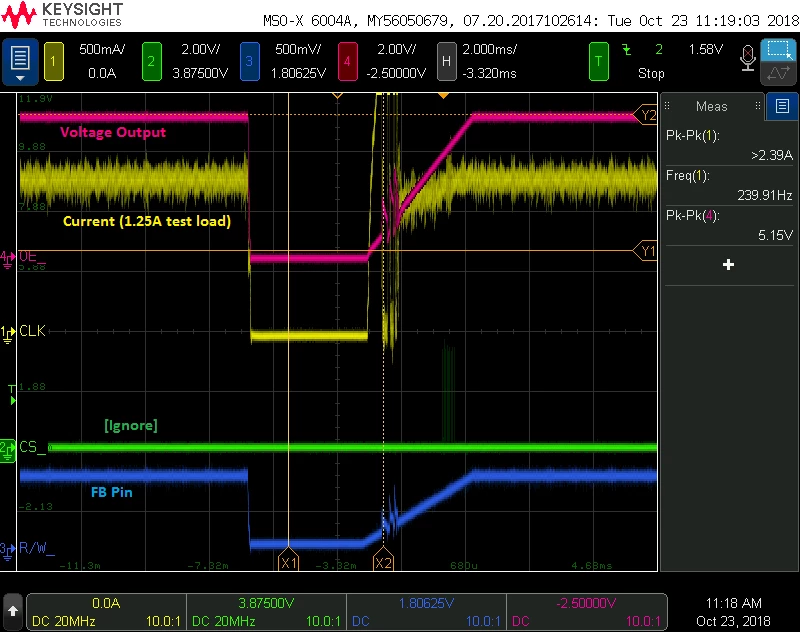
Task: Click the 1.58V trigger level value
Action: 706,49
